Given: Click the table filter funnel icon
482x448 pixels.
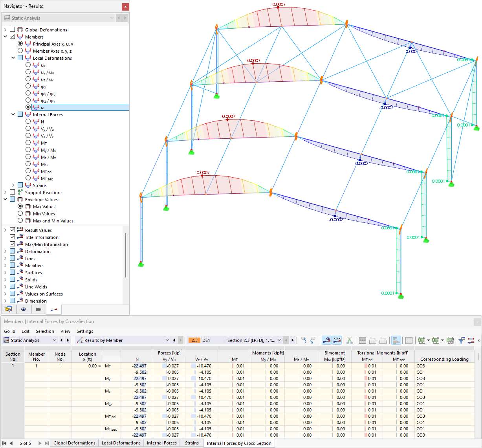Looking at the screenshot, I should coord(462,340).
